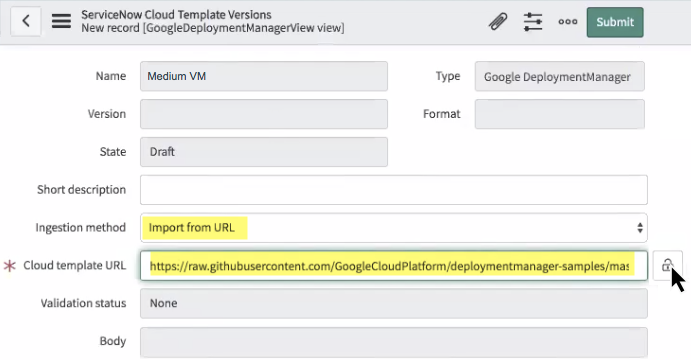Click the Ingestion method label
Image resolution: width=691 pixels, height=360 pixels.
click(81, 227)
